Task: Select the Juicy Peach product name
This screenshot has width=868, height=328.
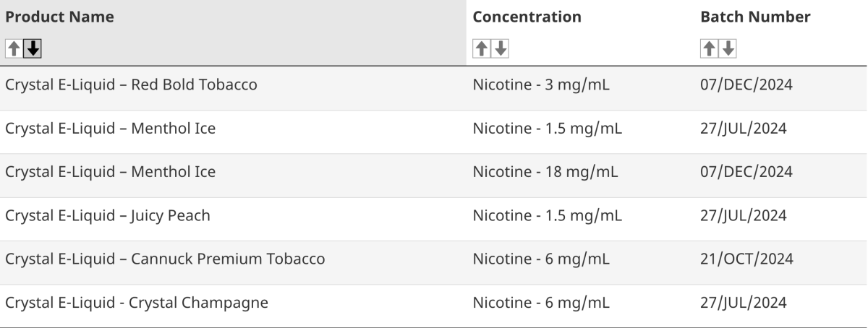Action: (x=108, y=215)
